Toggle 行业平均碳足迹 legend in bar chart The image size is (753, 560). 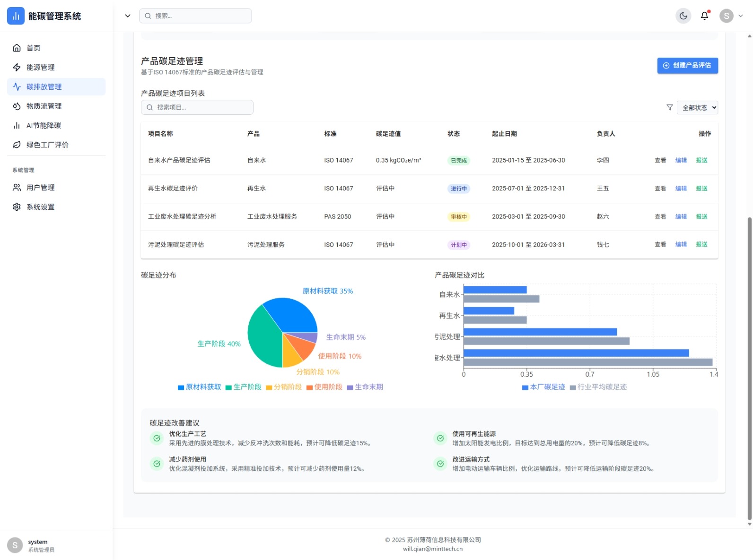coord(598,387)
